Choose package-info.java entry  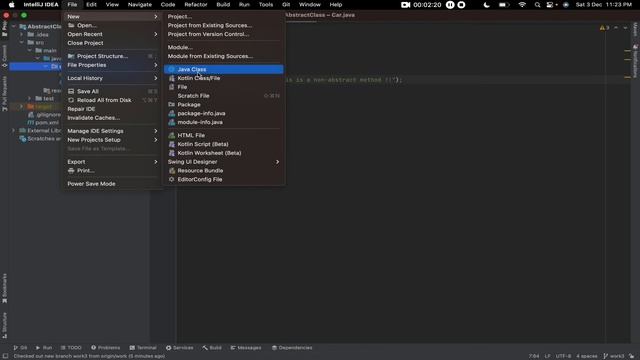pyautogui.click(x=223, y=113)
